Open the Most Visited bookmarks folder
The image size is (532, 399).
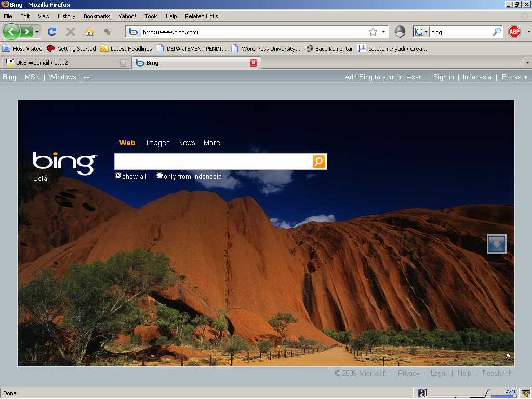(x=22, y=48)
